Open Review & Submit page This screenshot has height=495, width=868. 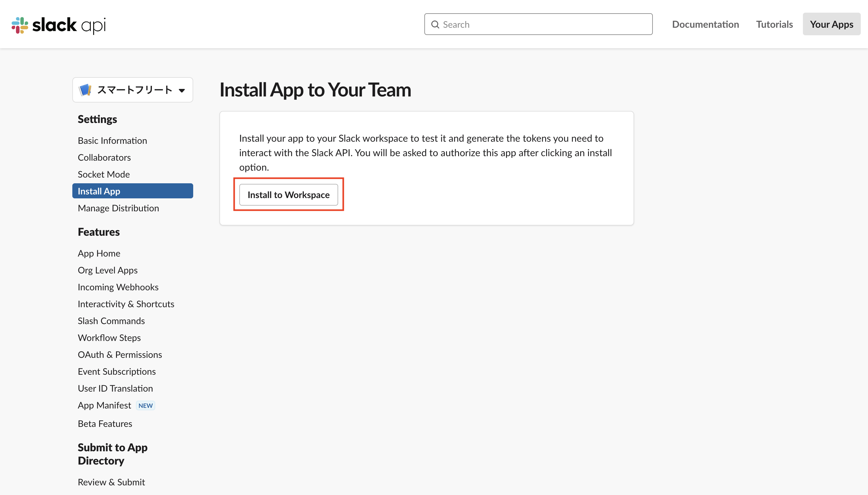pyautogui.click(x=111, y=482)
